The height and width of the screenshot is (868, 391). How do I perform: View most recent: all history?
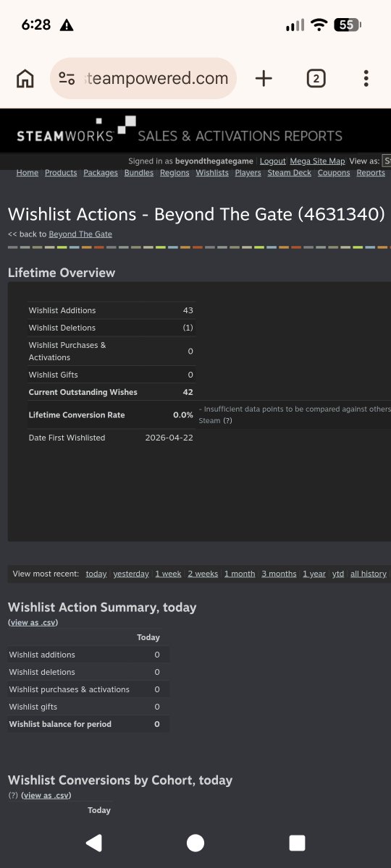369,574
